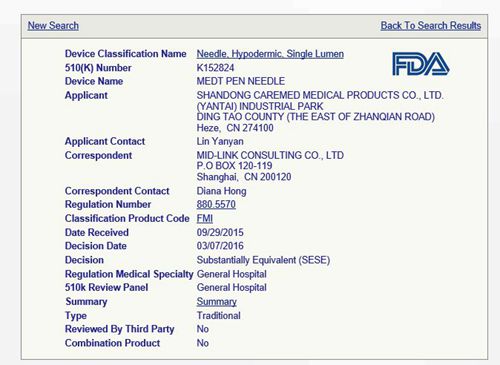Go Back To Search Results
Viewport: 500px width, 365px height.
point(431,26)
